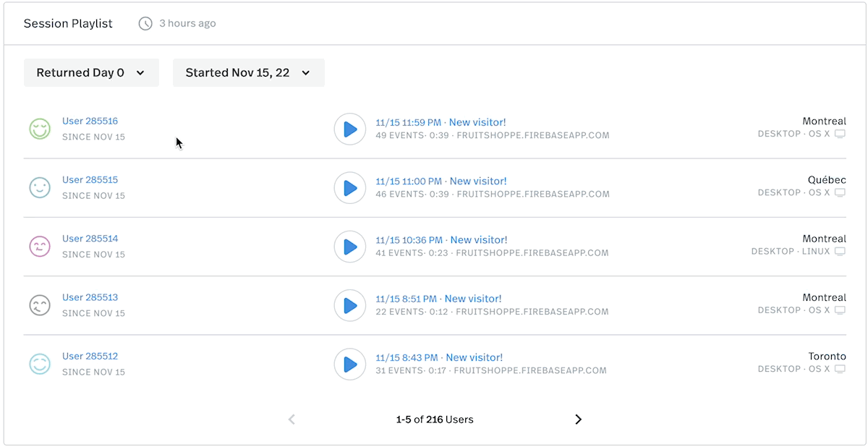Click Montreal location in User 285516 row
Image resolution: width=868 pixels, height=447 pixels.
tap(825, 121)
